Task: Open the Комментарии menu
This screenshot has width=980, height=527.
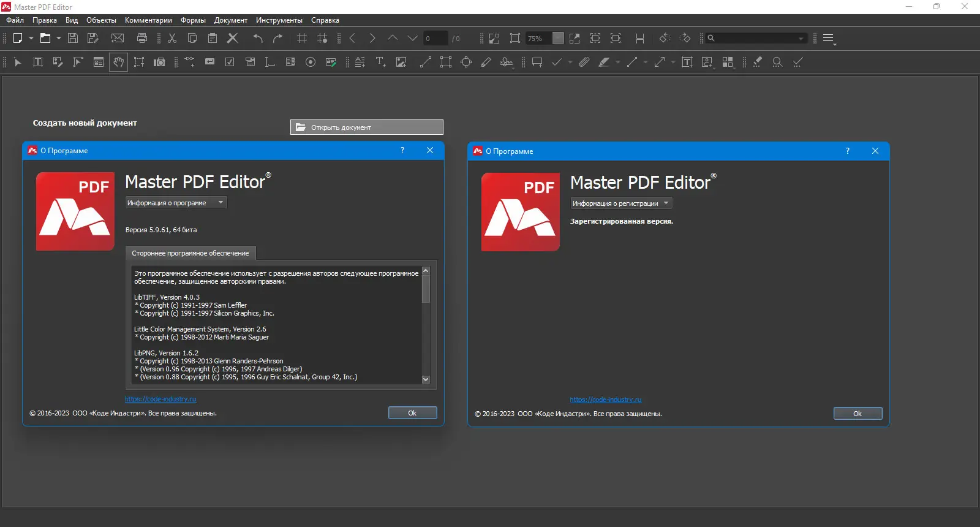Action: (x=148, y=20)
